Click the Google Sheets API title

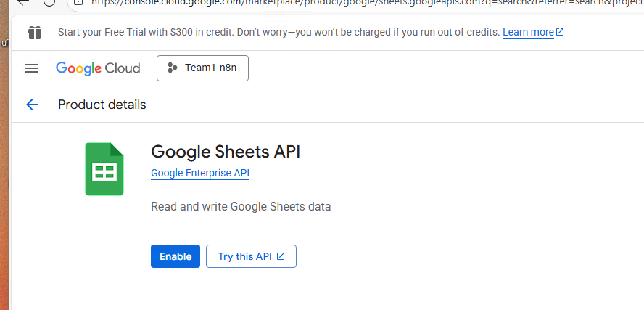pyautogui.click(x=226, y=152)
